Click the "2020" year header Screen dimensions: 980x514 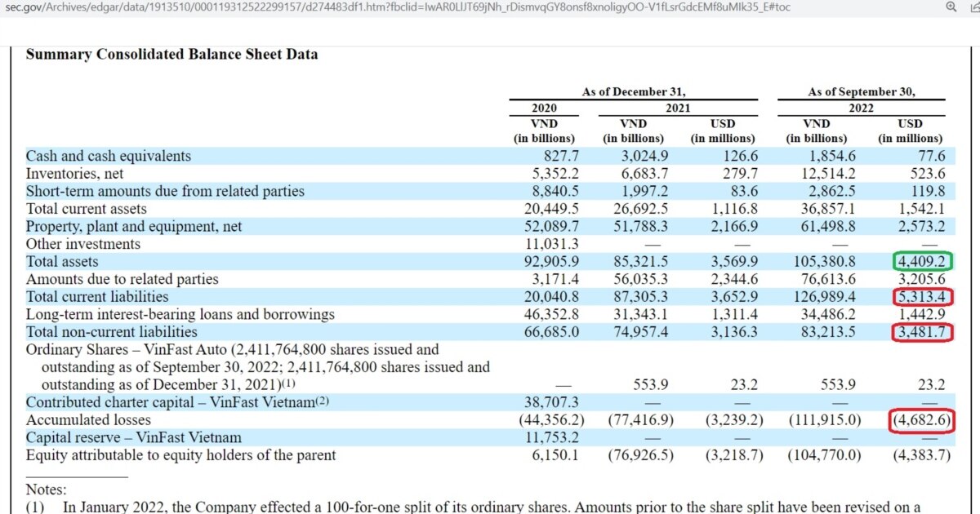[x=544, y=108]
